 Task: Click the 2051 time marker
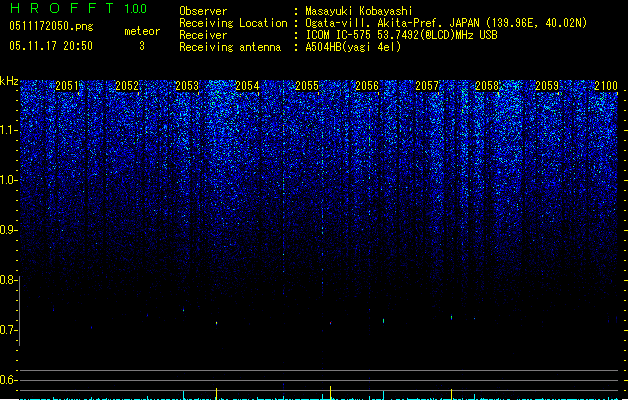(67, 86)
